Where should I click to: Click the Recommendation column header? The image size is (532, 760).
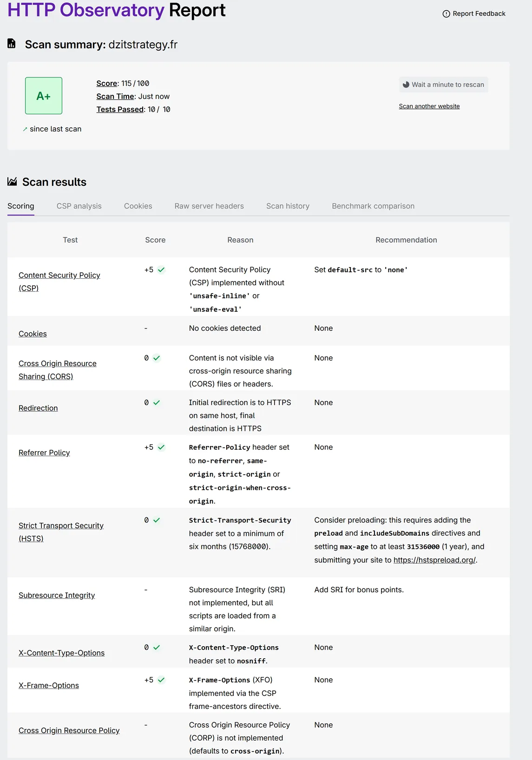[x=406, y=240]
